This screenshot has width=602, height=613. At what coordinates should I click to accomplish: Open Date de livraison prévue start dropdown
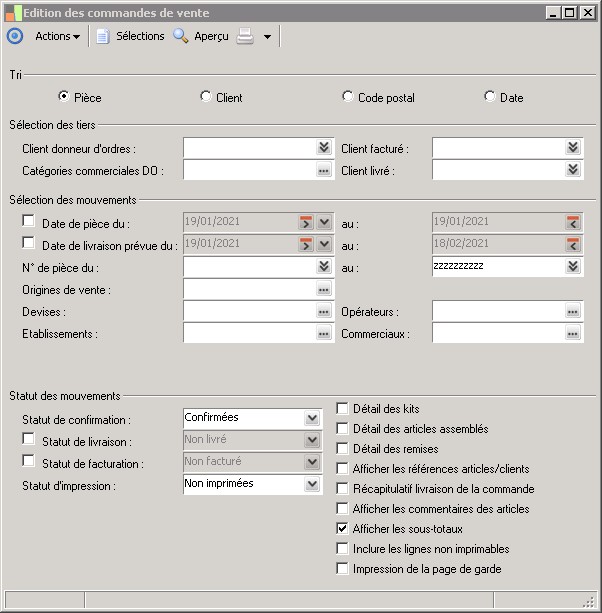(324, 244)
